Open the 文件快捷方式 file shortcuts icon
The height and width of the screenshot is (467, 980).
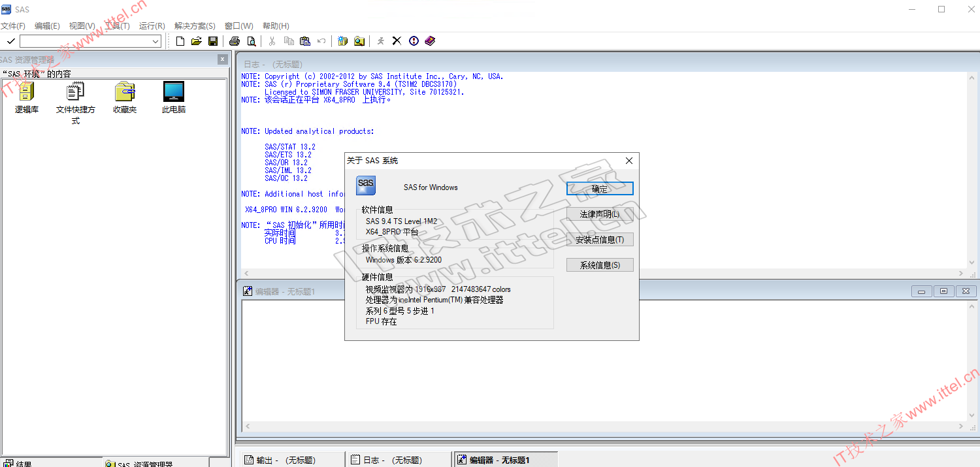point(76,92)
